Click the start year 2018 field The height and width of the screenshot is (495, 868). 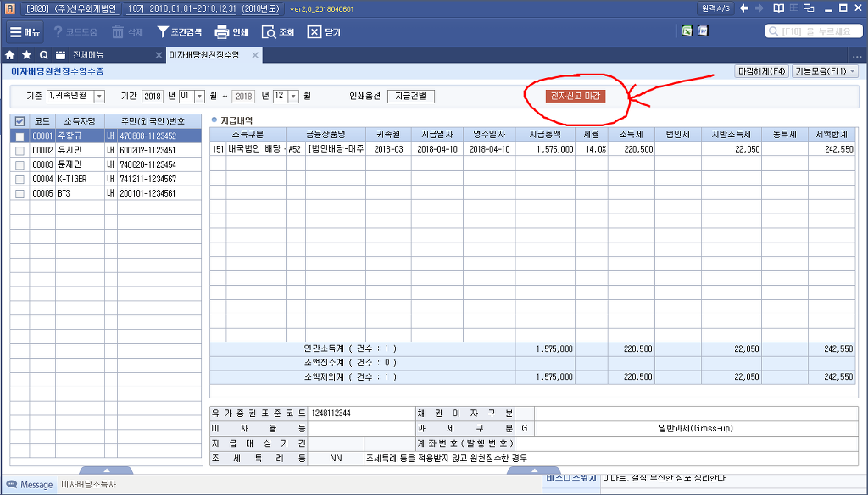point(153,97)
